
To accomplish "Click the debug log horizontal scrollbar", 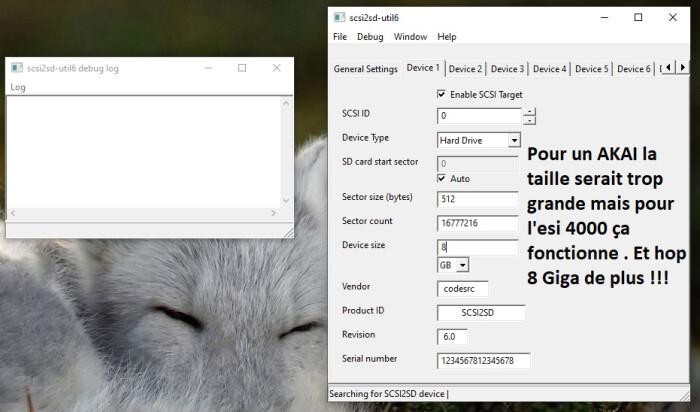I will click(x=144, y=214).
